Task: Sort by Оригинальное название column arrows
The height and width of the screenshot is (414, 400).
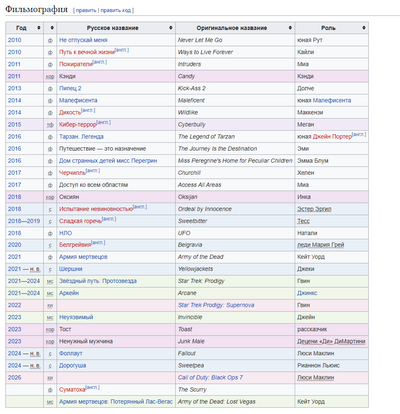Action: coord(290,28)
